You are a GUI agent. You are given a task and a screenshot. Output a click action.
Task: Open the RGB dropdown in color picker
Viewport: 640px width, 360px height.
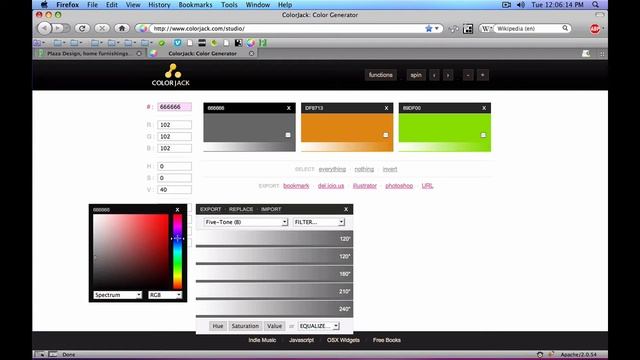pyautogui.click(x=165, y=295)
